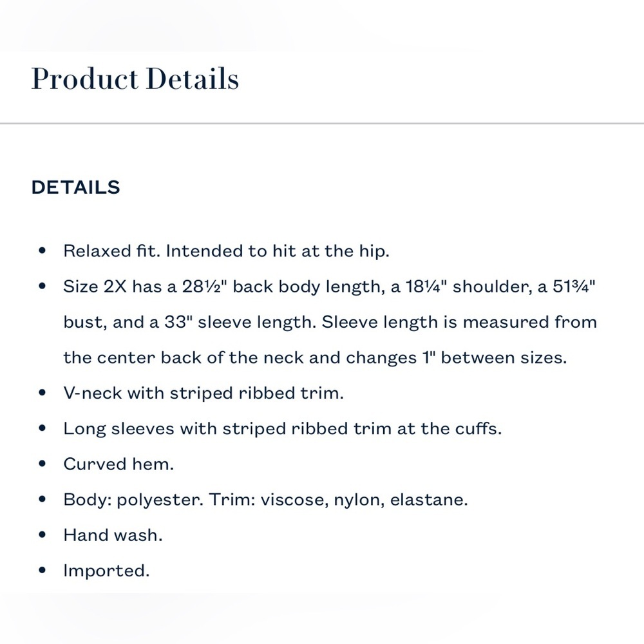The height and width of the screenshot is (644, 644).
Task: Click the bullet point before Body: polyester
Action: click(x=42, y=500)
